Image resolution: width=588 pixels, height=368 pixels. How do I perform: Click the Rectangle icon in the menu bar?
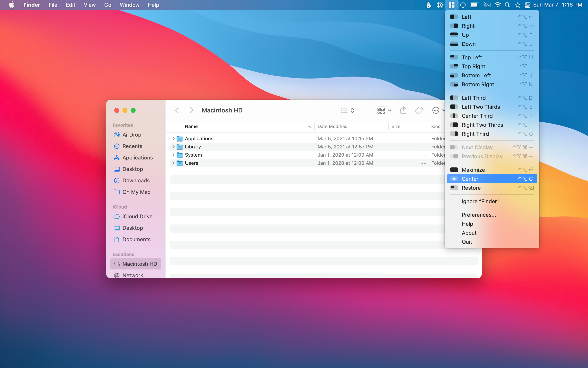coord(451,5)
